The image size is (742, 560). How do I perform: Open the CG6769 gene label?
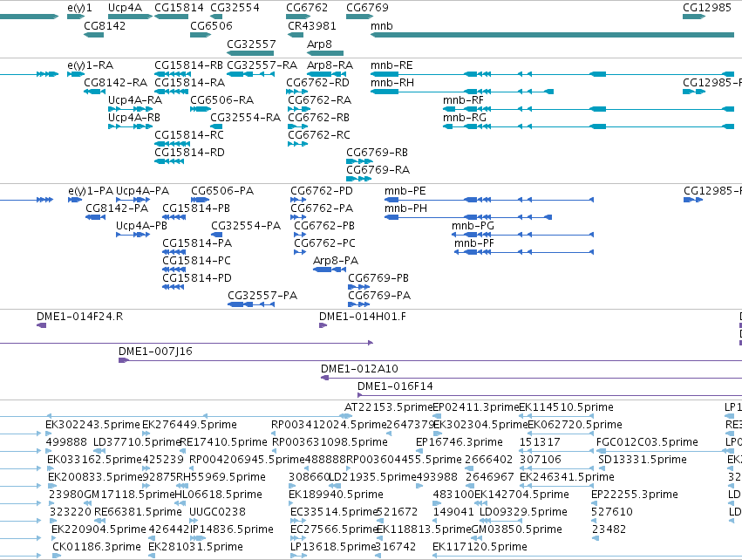(367, 8)
